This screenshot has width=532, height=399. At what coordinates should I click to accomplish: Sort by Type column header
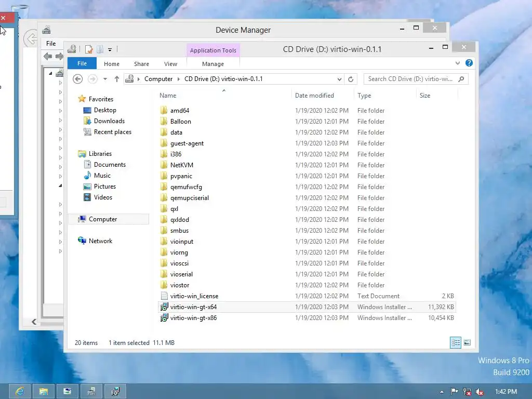(364, 96)
